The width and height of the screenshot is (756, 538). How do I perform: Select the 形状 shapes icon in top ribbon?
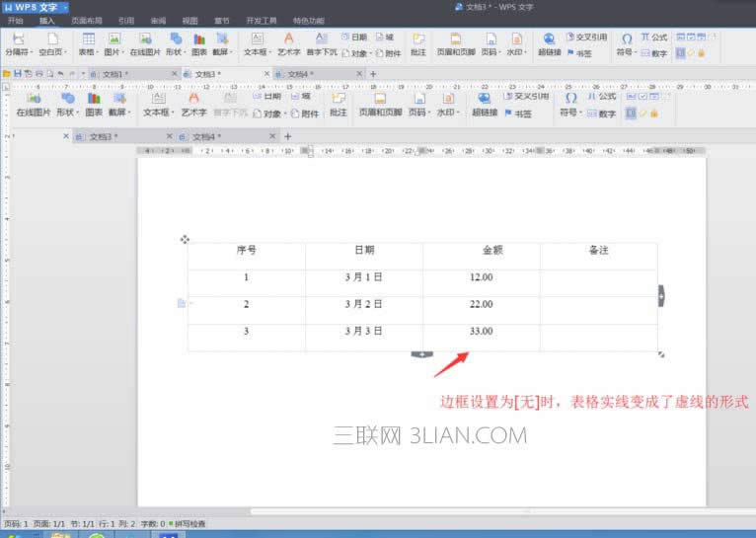point(176,39)
